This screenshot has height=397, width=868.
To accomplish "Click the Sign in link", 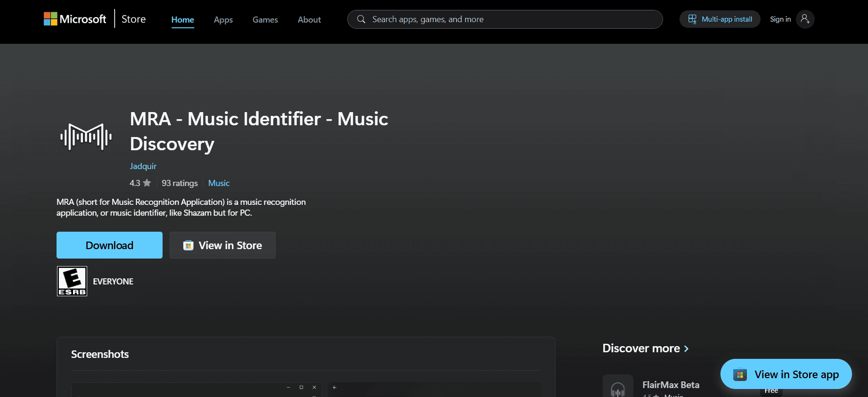I will [780, 19].
